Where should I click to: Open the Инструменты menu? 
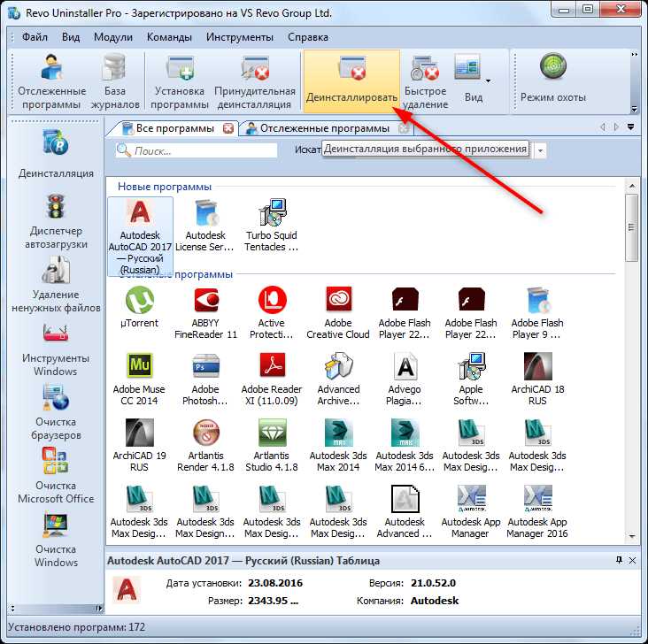click(240, 37)
